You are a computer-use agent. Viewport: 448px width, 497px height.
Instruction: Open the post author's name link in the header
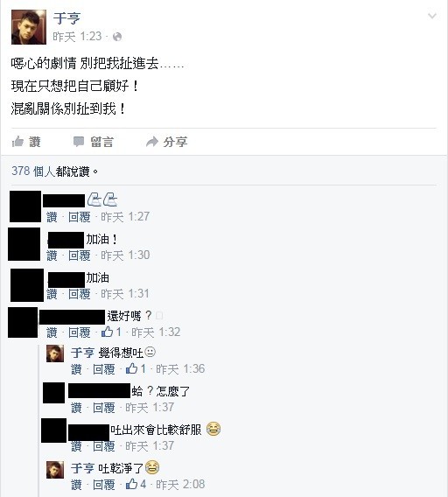(66, 18)
